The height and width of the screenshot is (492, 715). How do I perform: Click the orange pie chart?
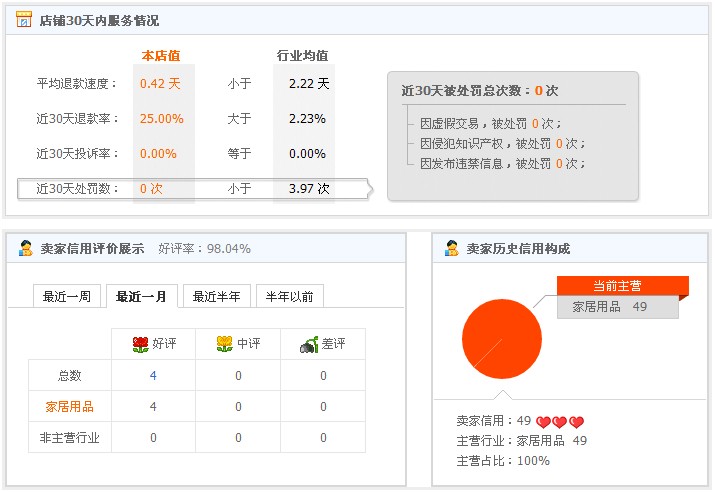pos(502,340)
